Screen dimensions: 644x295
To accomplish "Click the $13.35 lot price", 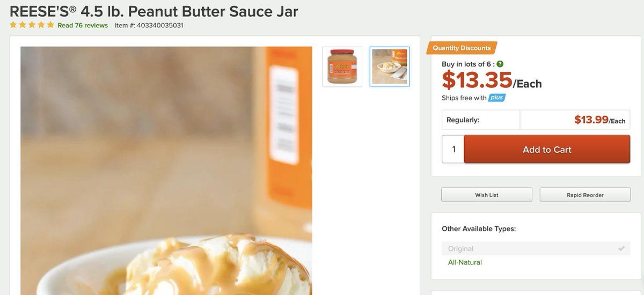I will point(477,80).
